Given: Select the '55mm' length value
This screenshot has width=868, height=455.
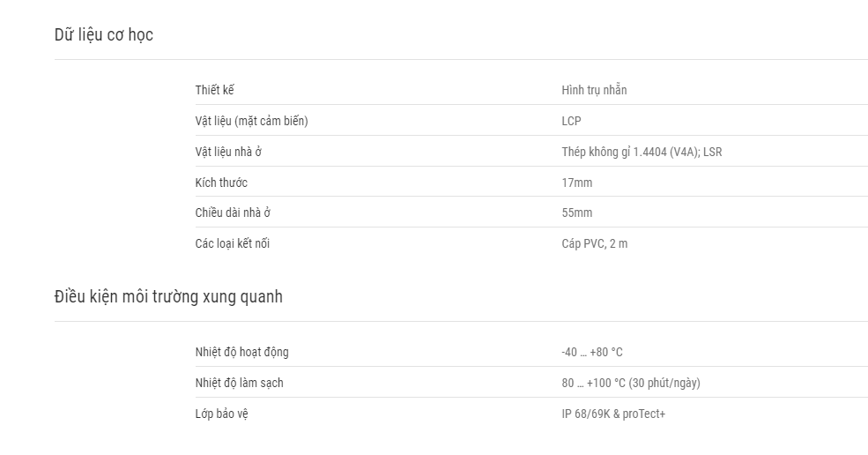Looking at the screenshot, I should pyautogui.click(x=577, y=213).
